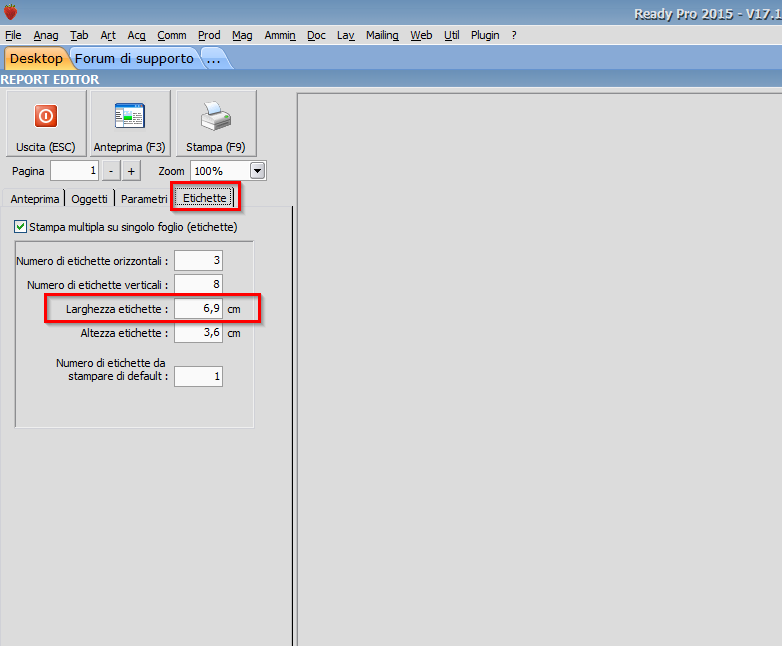782x646 pixels.
Task: Open the Anag menu
Action: click(46, 35)
